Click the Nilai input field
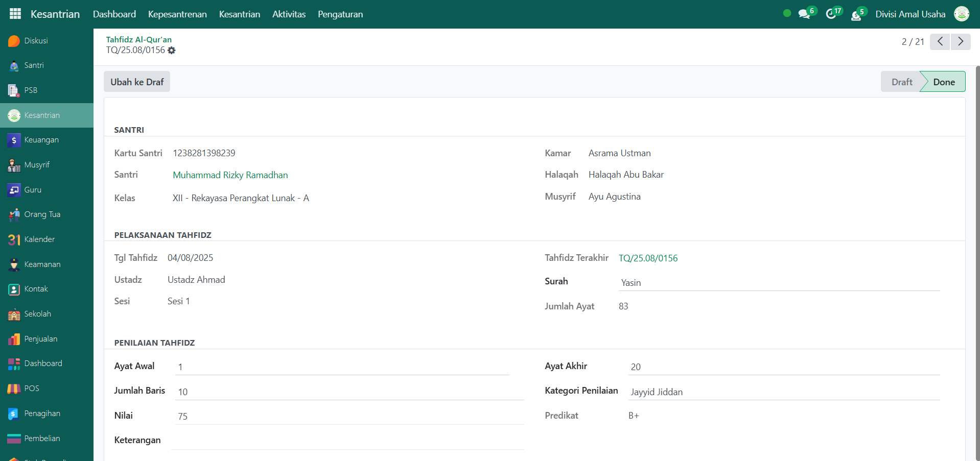 click(x=349, y=417)
